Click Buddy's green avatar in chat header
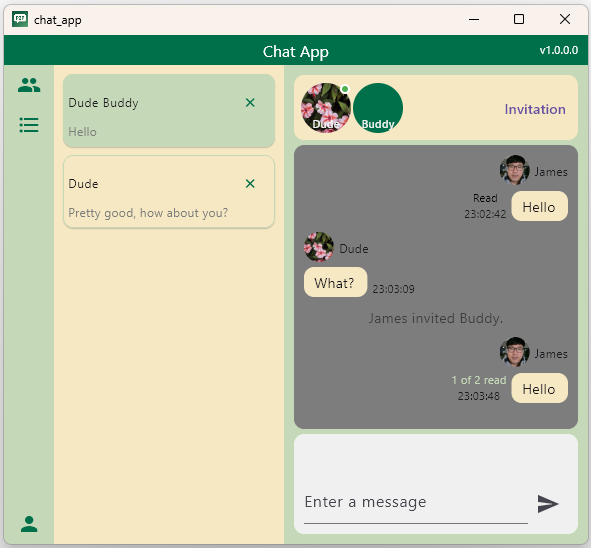 coord(378,108)
